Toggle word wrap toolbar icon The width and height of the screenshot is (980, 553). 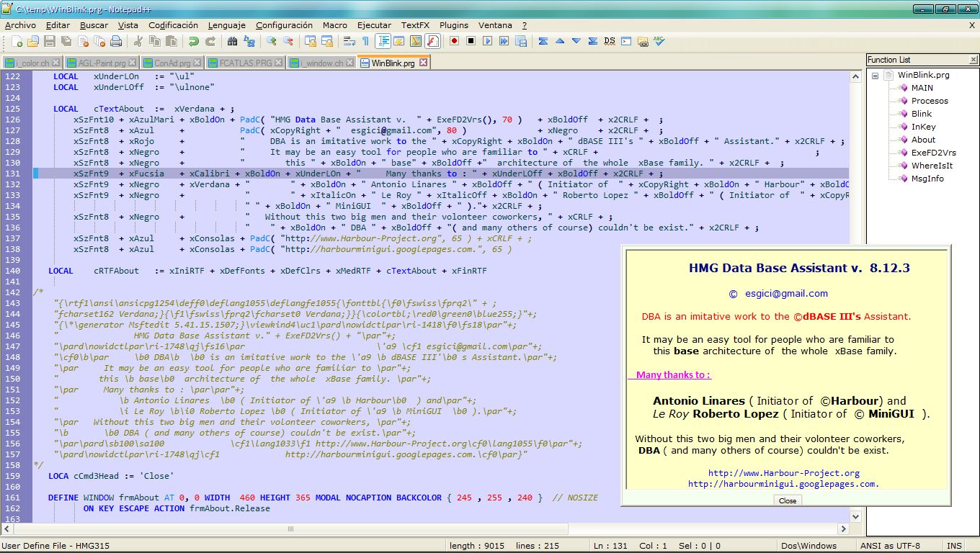coord(349,41)
